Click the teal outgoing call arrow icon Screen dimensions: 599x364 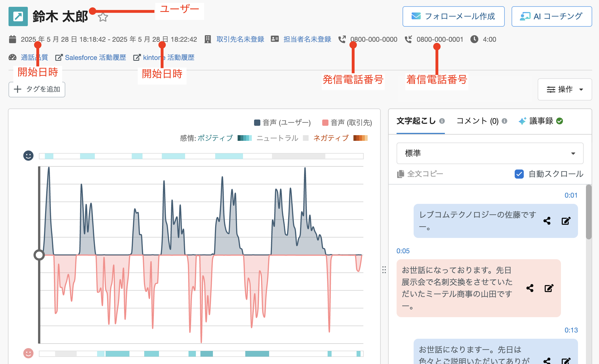(18, 16)
